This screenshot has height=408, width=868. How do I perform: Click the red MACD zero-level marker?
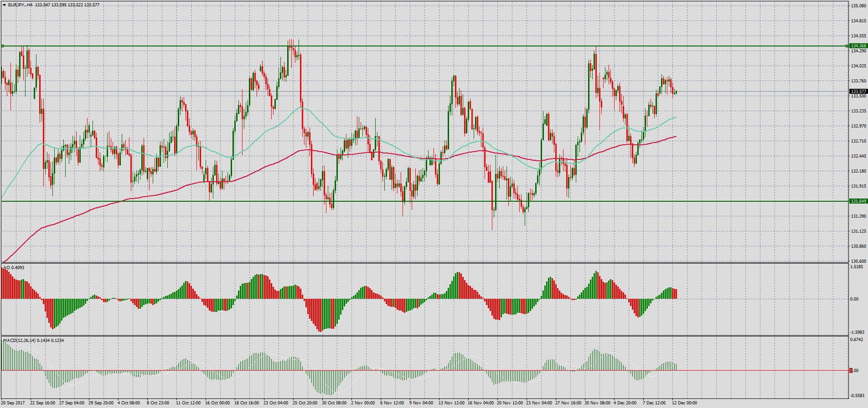pos(851,371)
